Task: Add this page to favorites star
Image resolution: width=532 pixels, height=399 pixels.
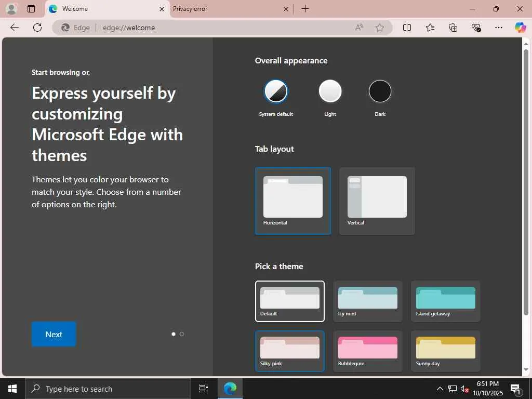Action: click(x=380, y=28)
